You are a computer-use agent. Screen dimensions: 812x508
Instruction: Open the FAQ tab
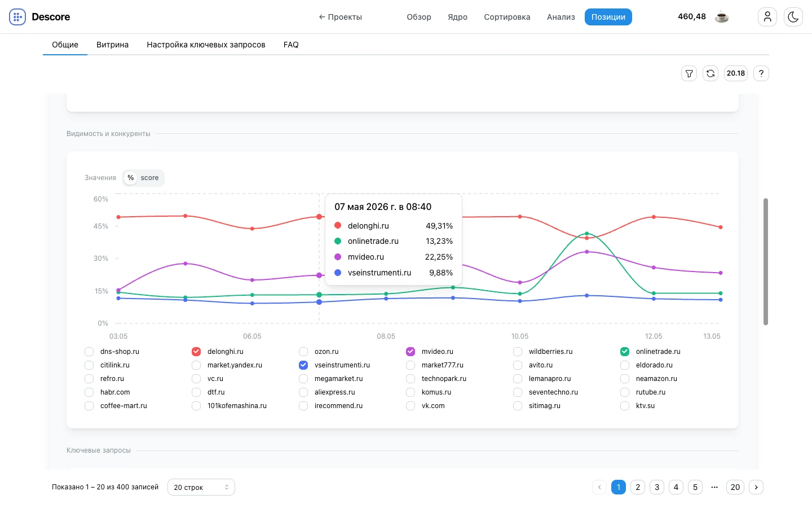pos(291,45)
